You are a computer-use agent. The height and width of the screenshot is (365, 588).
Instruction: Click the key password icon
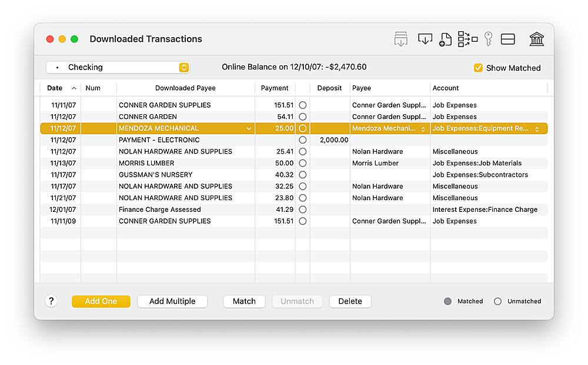pos(488,39)
